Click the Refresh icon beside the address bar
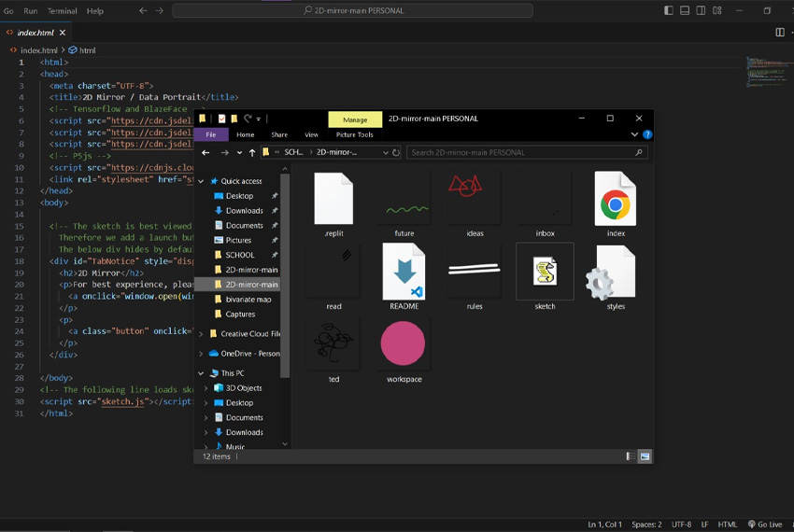 coord(396,152)
